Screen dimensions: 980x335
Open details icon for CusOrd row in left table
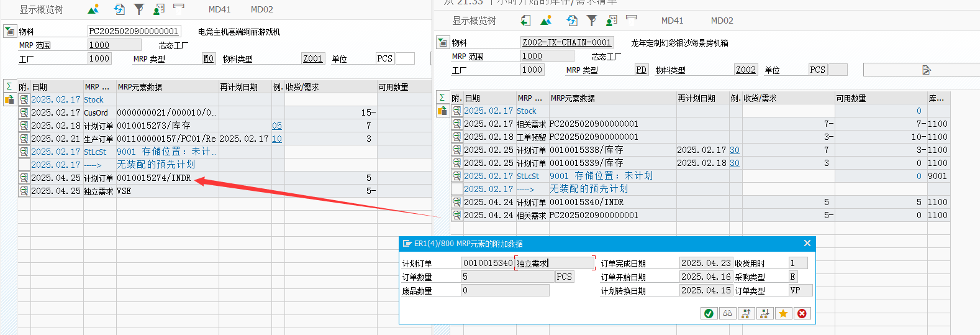pos(24,112)
